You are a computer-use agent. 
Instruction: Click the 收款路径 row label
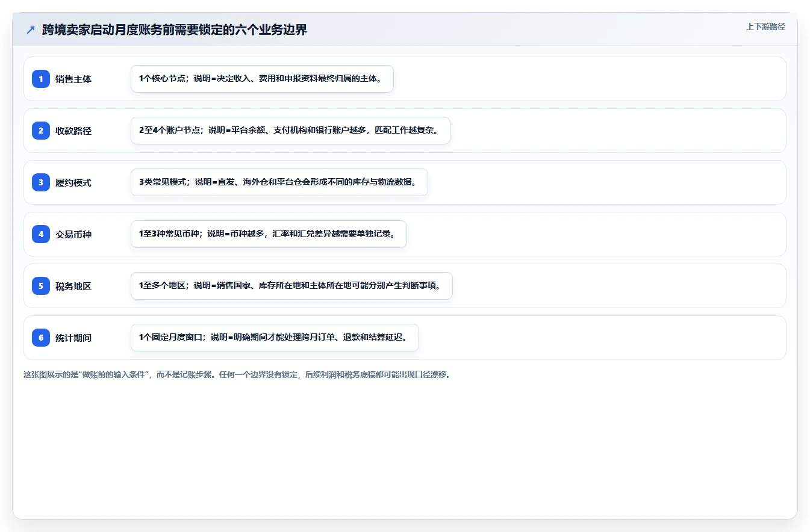73,131
